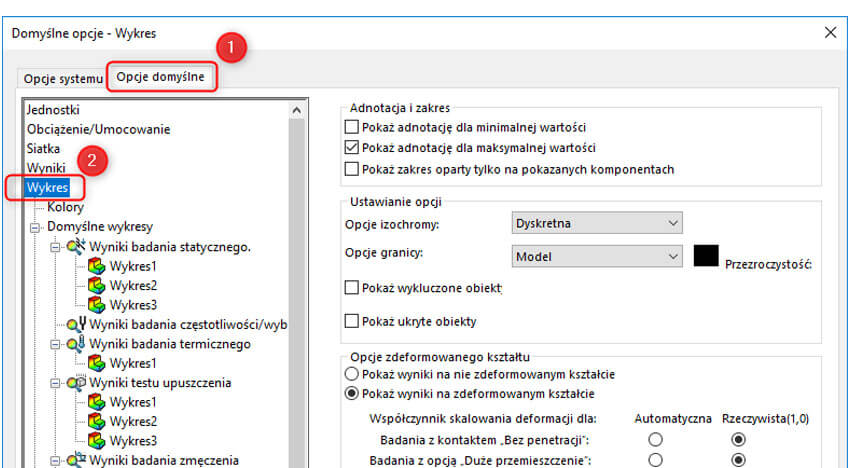
Task: Select Wykres1 label under drop test results
Action: click(x=133, y=402)
